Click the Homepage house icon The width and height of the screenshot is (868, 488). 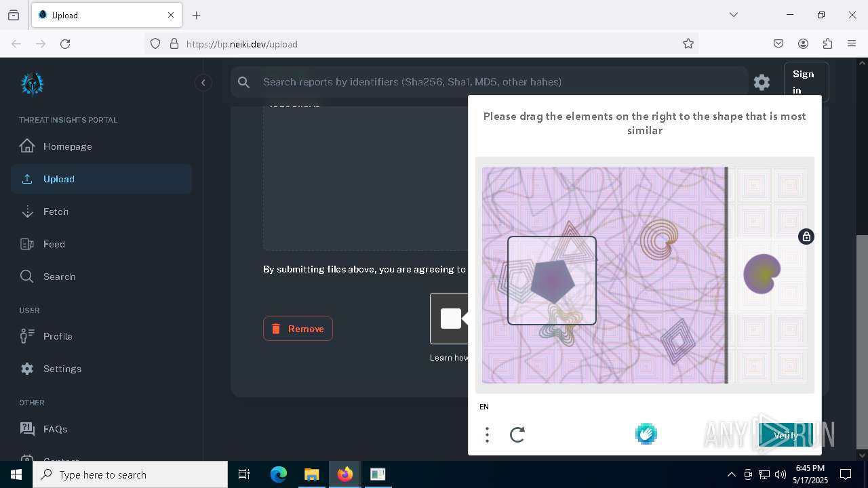click(27, 146)
